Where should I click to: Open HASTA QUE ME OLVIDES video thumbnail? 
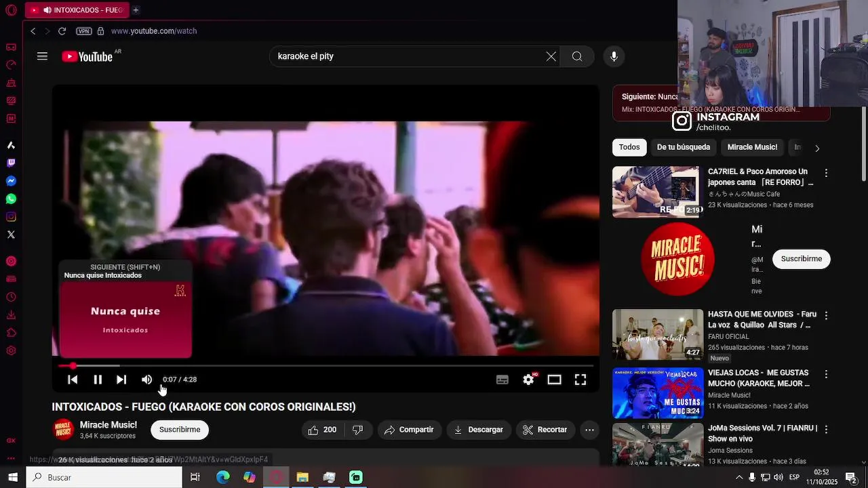point(658,335)
